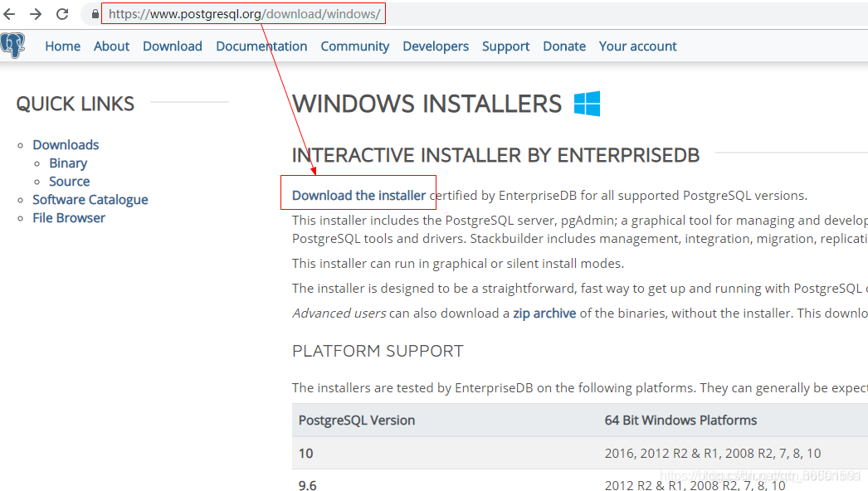Open the Documentation section

[x=261, y=46]
